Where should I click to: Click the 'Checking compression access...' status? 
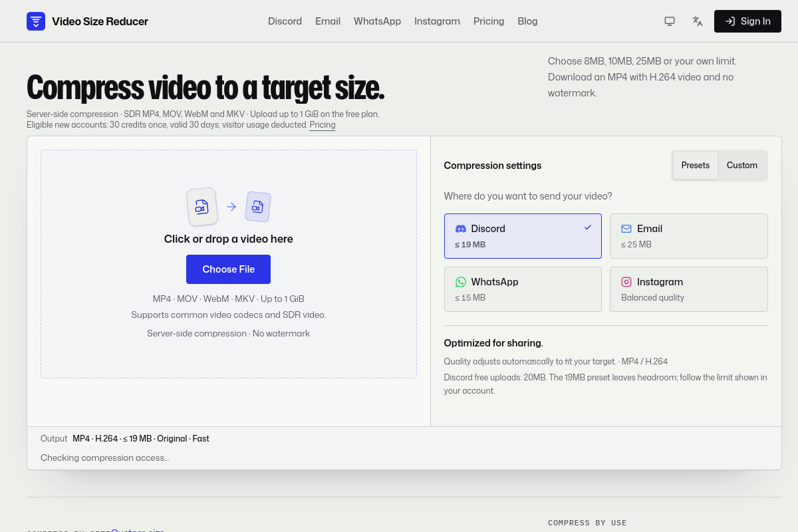(x=105, y=458)
